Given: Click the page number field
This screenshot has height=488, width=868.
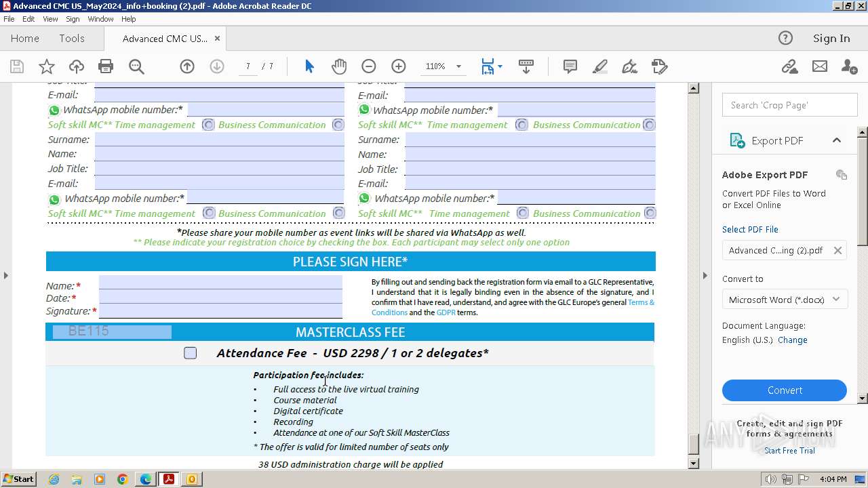Looking at the screenshot, I should [248, 66].
